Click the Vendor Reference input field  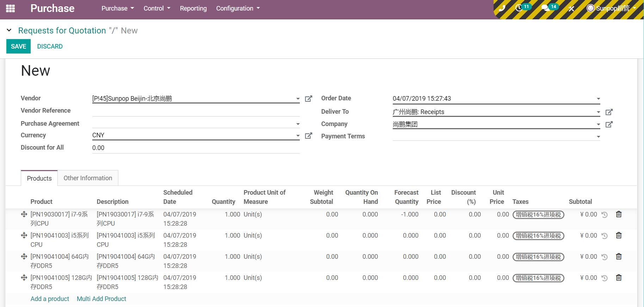196,111
